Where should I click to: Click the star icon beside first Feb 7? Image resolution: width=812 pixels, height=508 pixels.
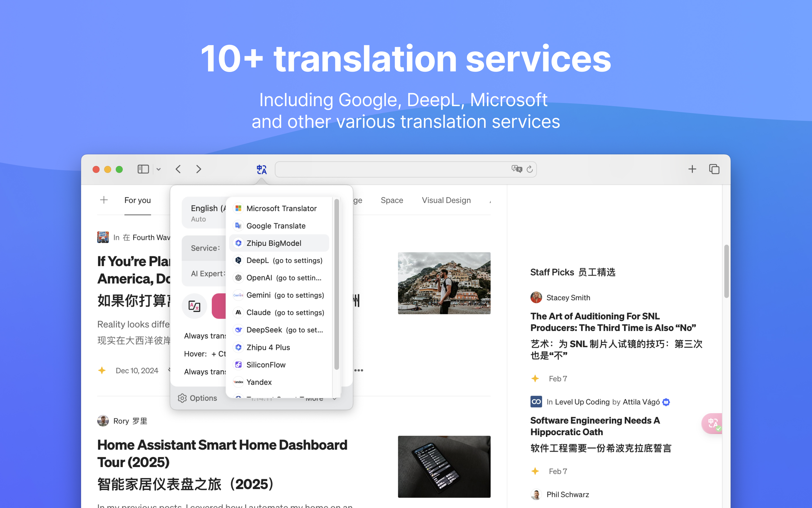(x=535, y=379)
